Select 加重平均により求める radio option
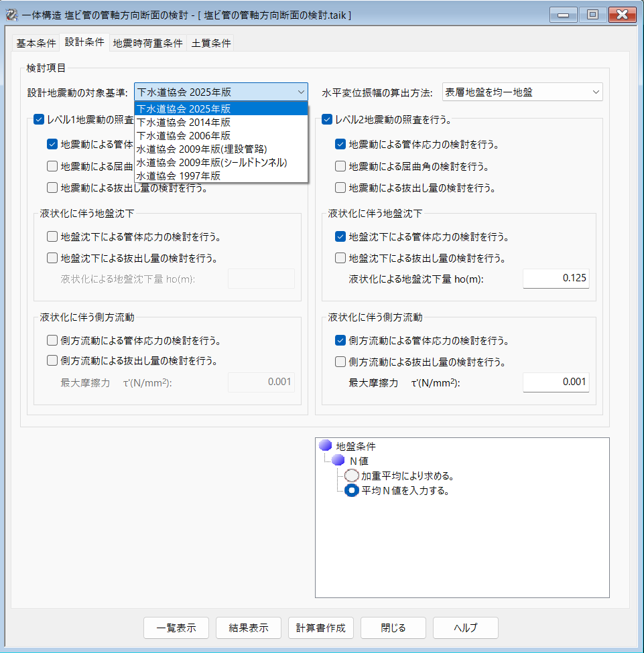644x653 pixels. [x=352, y=476]
